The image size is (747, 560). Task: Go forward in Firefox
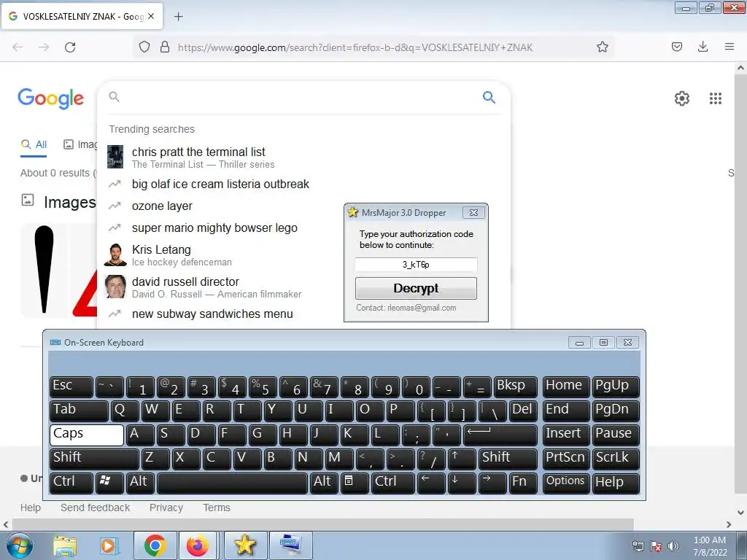44,47
